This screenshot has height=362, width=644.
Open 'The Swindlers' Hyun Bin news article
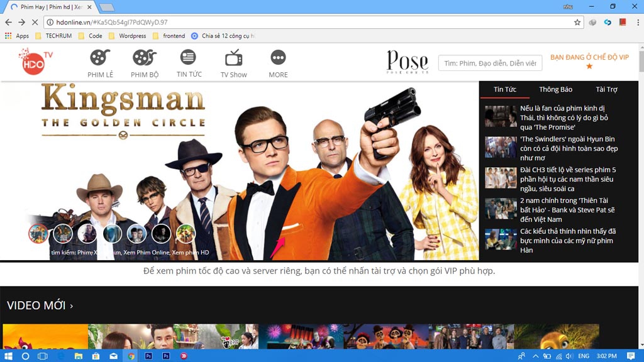coord(569,148)
